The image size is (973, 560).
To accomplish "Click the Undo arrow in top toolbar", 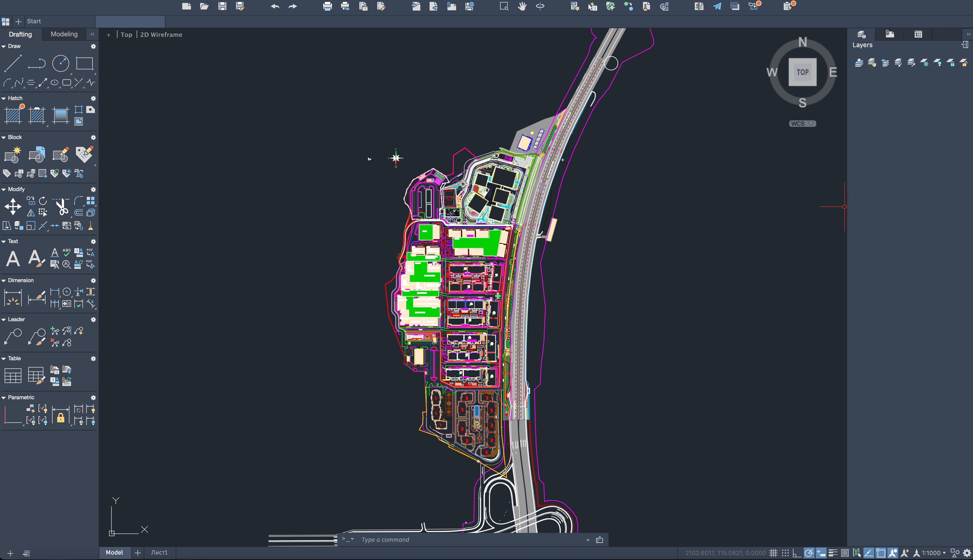I will pos(275,6).
